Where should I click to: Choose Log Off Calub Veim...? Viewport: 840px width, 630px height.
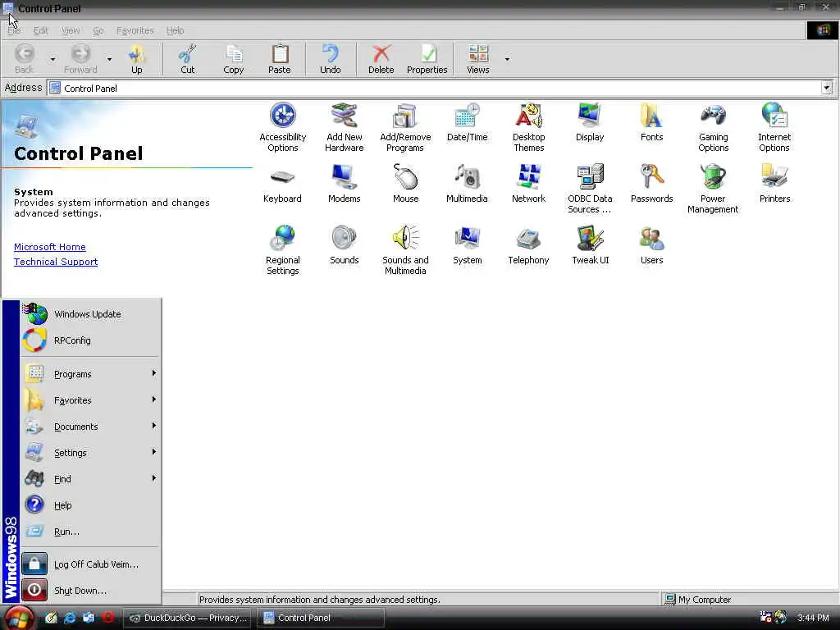pos(90,564)
